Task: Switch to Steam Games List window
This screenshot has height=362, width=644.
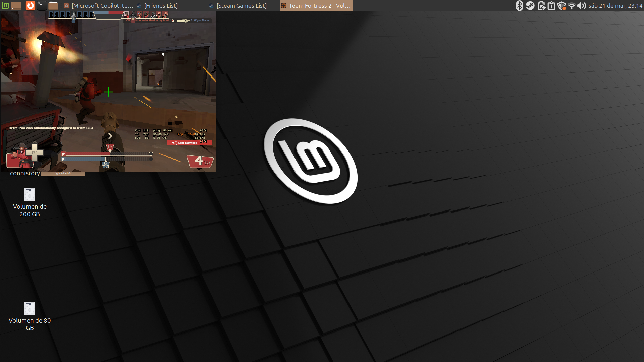Action: [x=238, y=5]
